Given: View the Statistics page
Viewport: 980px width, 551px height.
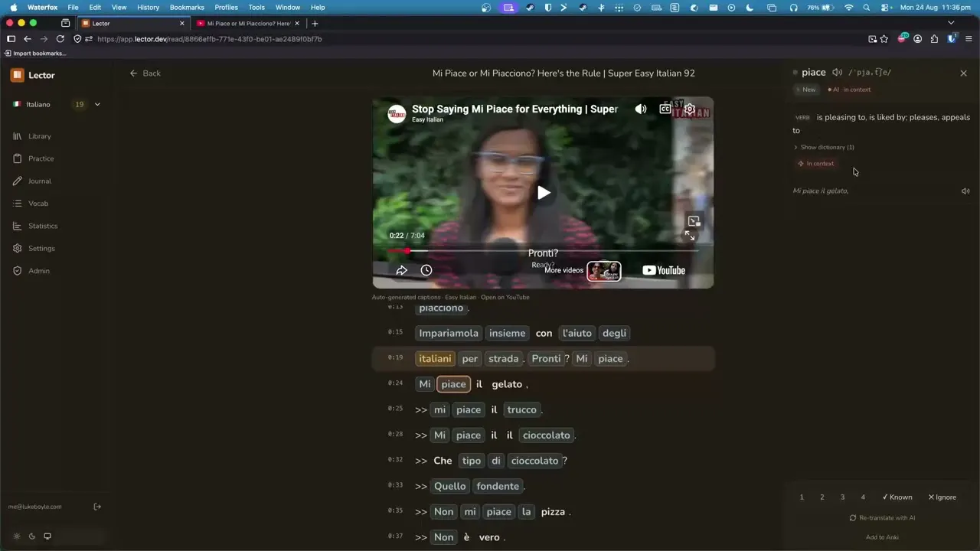Looking at the screenshot, I should pos(35,226).
